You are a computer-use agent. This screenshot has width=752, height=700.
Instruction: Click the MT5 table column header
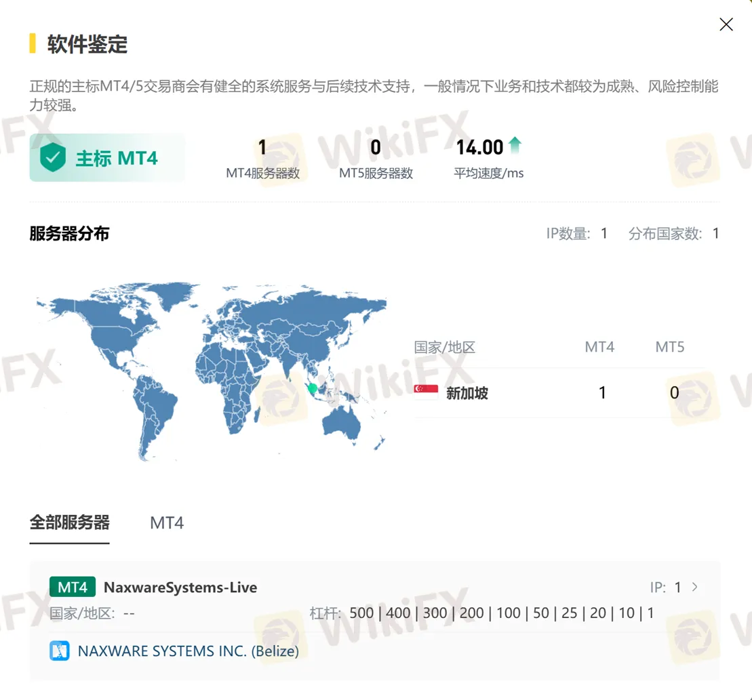click(x=670, y=347)
